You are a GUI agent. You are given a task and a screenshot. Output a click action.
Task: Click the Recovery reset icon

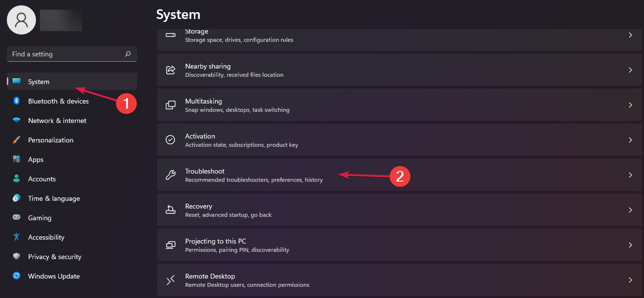[x=170, y=210]
